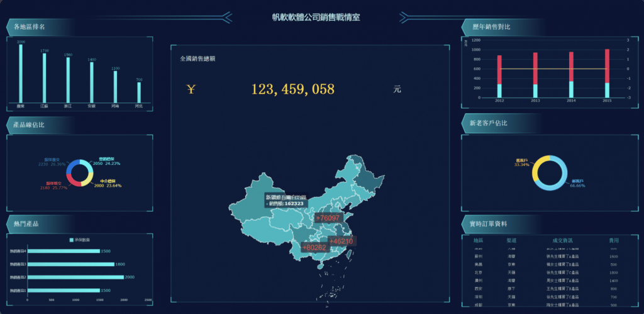This screenshot has height=314, width=644.
Task: Click the 河北 bar in the region ranking chart
Action: pos(139,93)
